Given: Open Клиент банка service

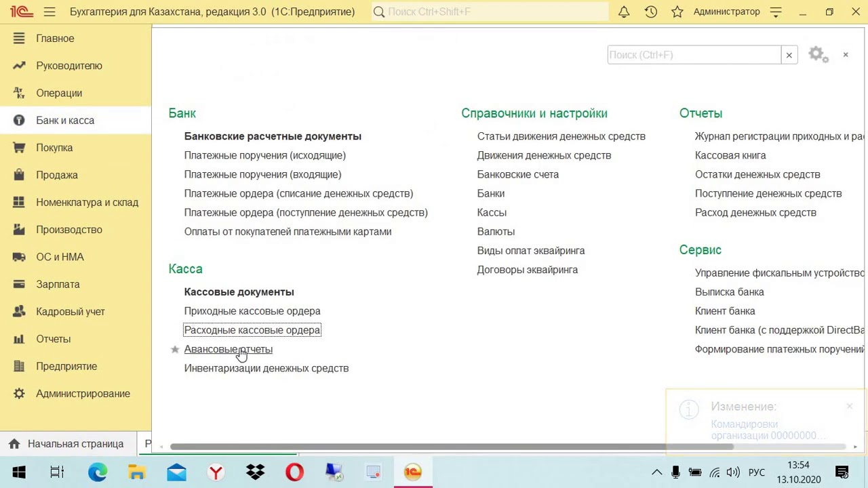Looking at the screenshot, I should (x=725, y=311).
